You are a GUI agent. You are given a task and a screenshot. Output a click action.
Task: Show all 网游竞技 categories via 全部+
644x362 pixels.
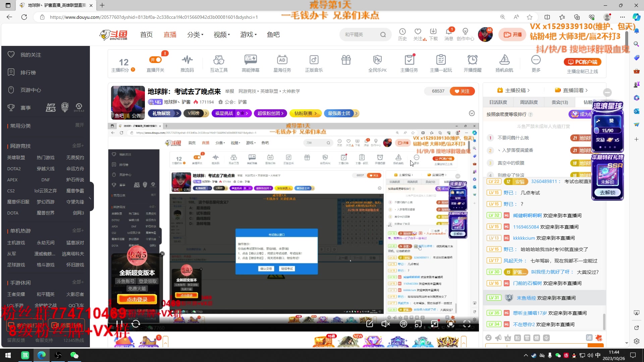(x=78, y=145)
